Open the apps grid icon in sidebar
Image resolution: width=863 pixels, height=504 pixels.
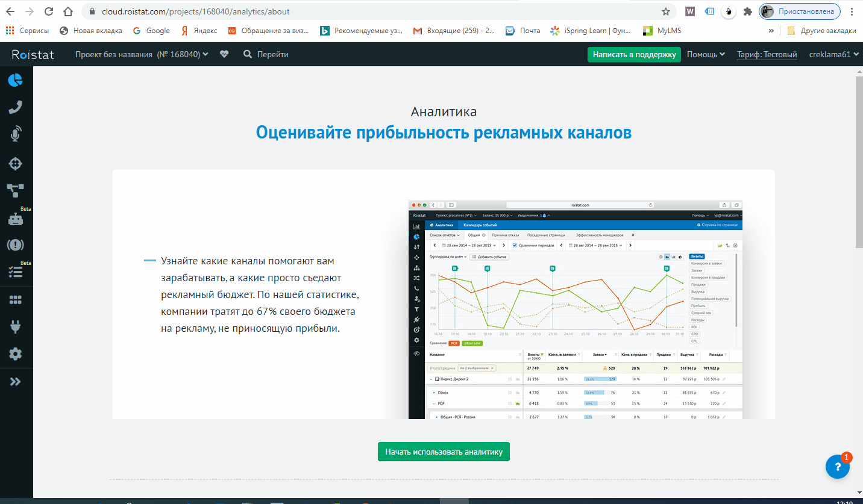pos(16,299)
